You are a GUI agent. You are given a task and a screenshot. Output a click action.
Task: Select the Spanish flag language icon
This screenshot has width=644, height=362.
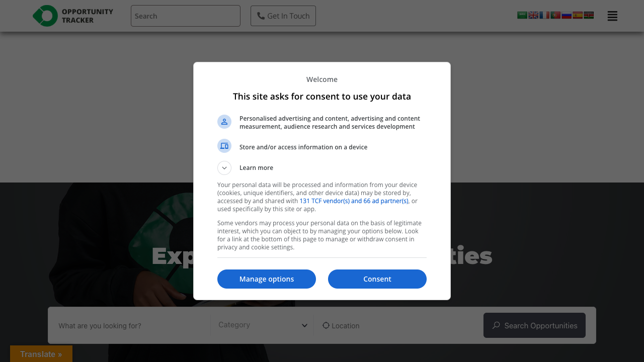577,15
